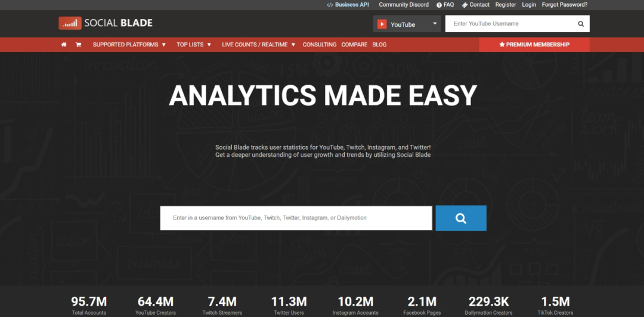
Task: Click the Social Blade logo
Action: point(106,23)
